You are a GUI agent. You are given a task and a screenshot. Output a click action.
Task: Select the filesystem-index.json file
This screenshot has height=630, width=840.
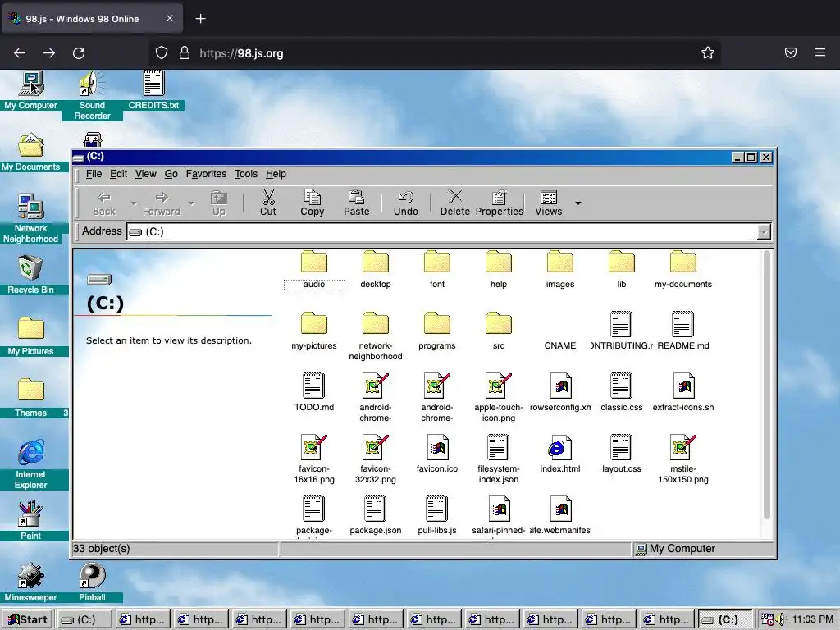(x=499, y=459)
